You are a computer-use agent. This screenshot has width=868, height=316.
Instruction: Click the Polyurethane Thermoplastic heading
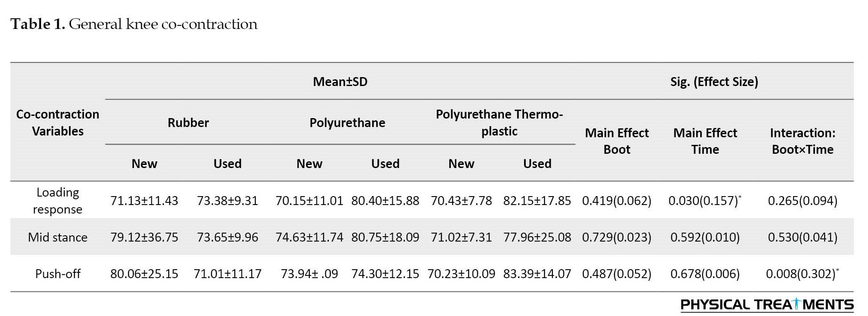point(499,123)
